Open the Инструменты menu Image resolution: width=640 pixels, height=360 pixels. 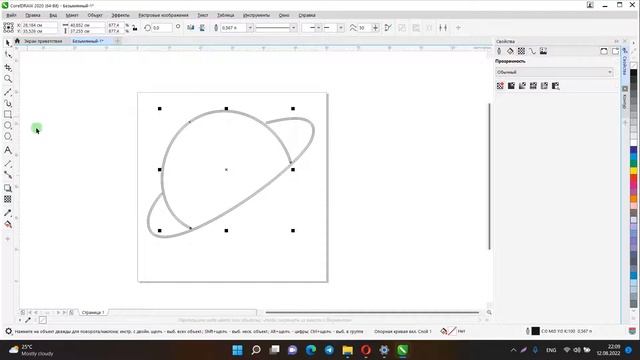[256, 15]
